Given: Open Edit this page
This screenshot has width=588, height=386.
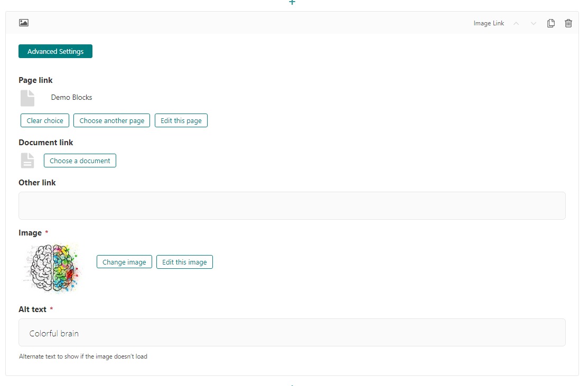Looking at the screenshot, I should [181, 120].
